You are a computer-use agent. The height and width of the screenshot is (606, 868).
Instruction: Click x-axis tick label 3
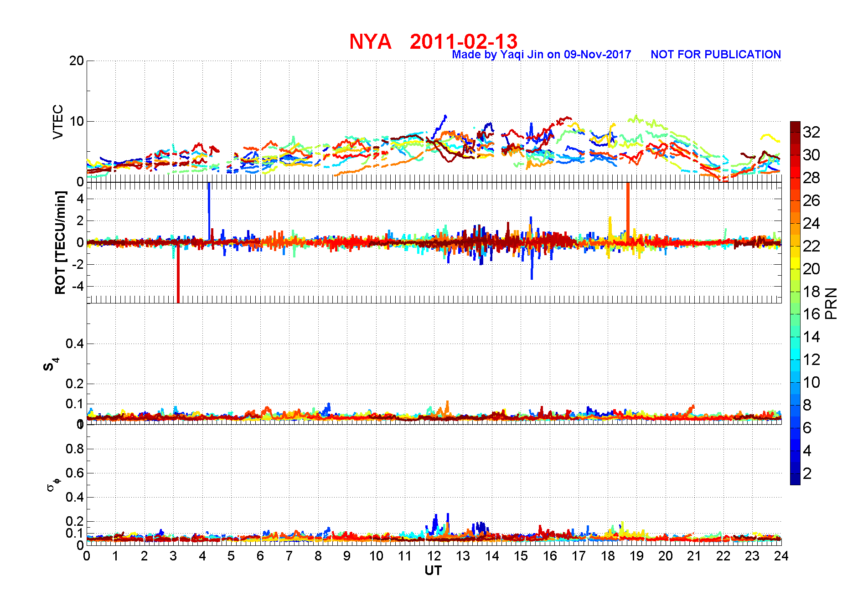173,556
